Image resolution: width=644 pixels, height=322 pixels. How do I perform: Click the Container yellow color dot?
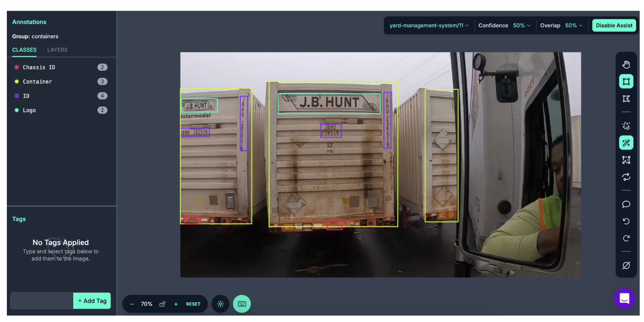tap(17, 82)
